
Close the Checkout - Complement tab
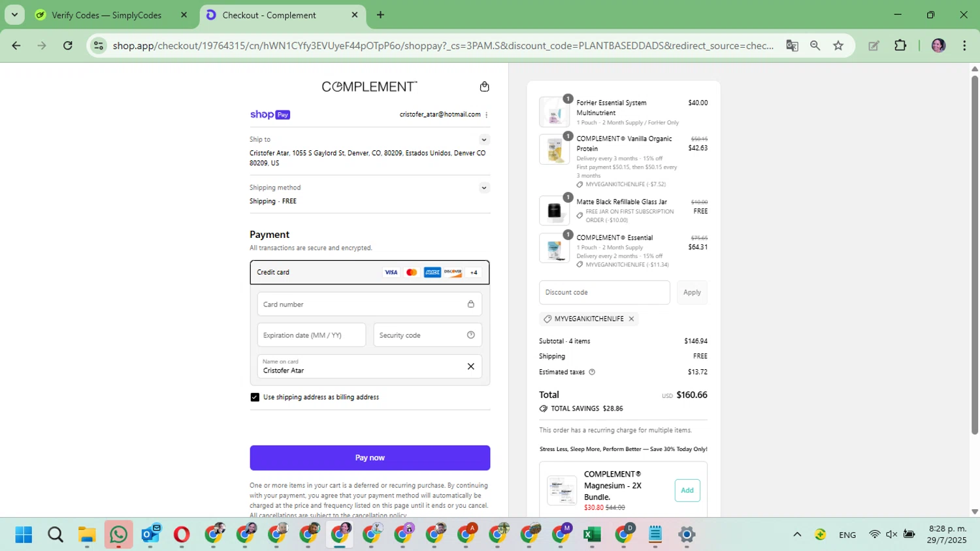355,15
